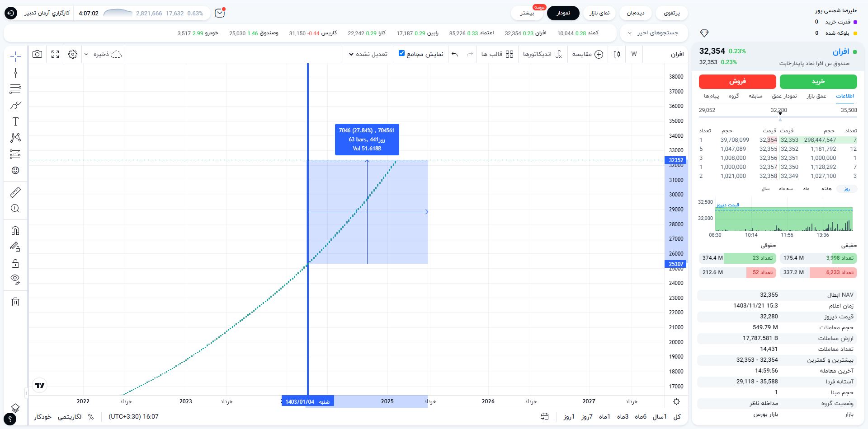Select هفته on the mini chart
The height and width of the screenshot is (429, 868).
pyautogui.click(x=826, y=189)
